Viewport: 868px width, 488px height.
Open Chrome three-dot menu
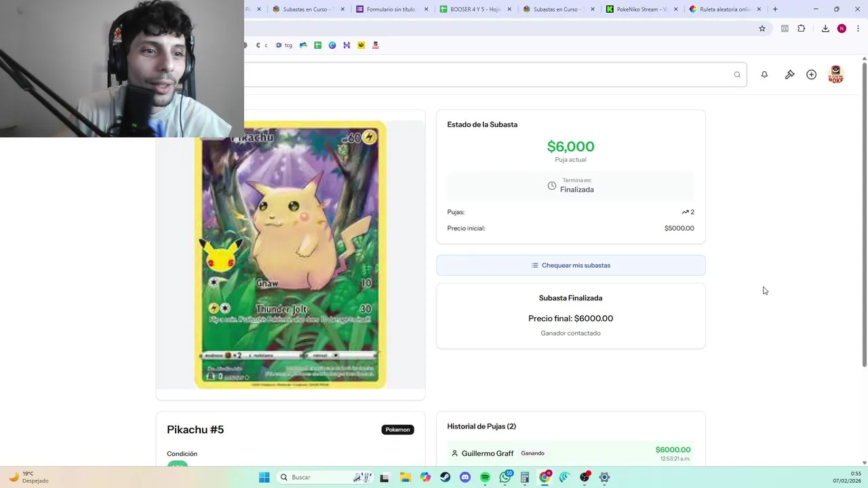[858, 28]
